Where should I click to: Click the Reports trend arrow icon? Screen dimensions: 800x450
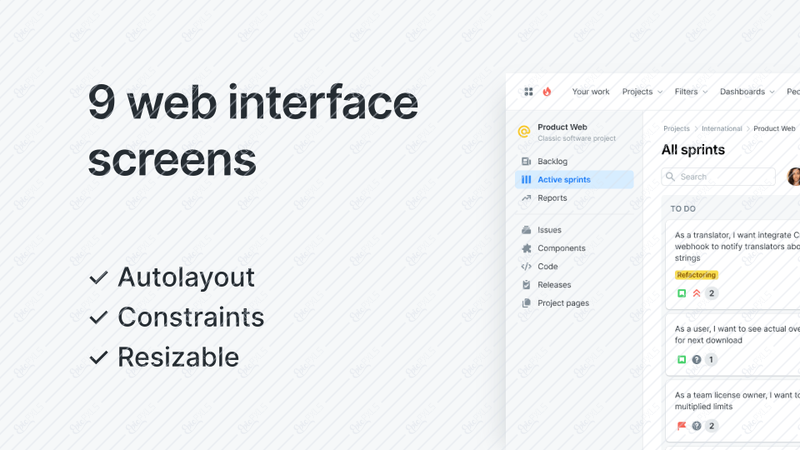526,198
